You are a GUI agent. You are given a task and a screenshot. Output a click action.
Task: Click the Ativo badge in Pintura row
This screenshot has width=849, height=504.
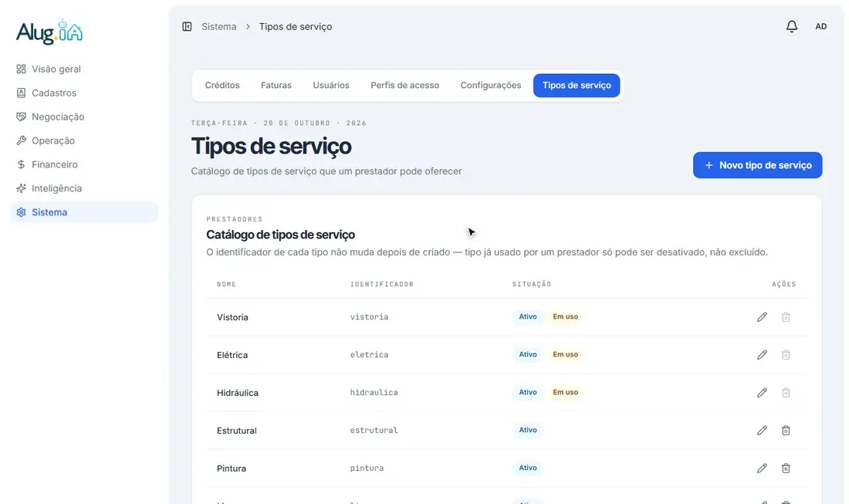(x=528, y=468)
